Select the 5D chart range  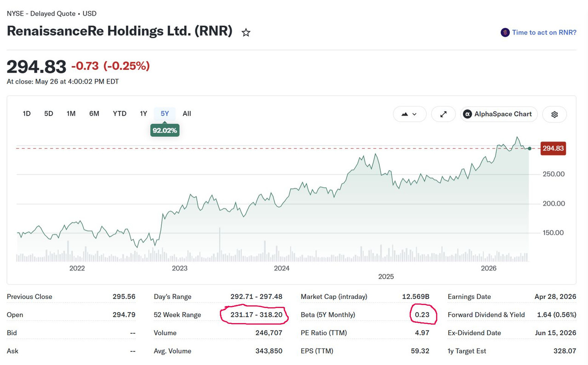[49, 113]
